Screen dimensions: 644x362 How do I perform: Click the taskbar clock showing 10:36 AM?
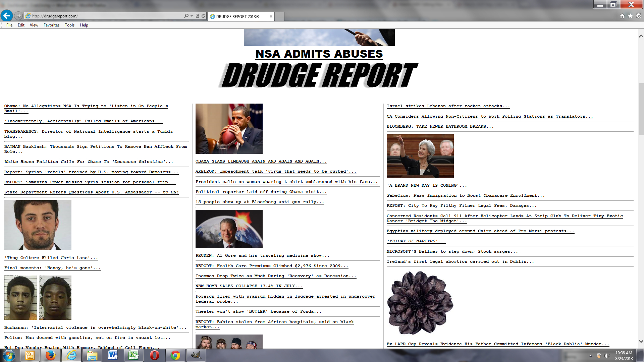coord(624,356)
